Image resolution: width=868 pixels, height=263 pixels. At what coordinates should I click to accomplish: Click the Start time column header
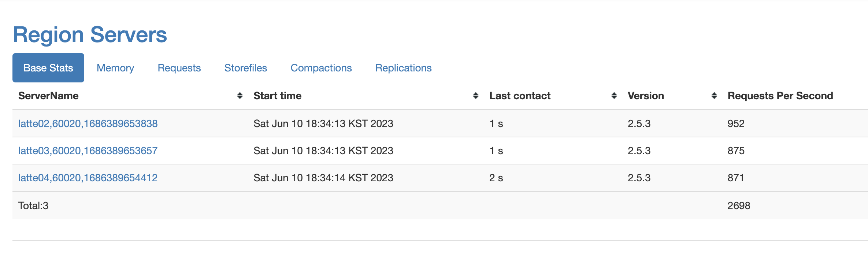pos(277,96)
